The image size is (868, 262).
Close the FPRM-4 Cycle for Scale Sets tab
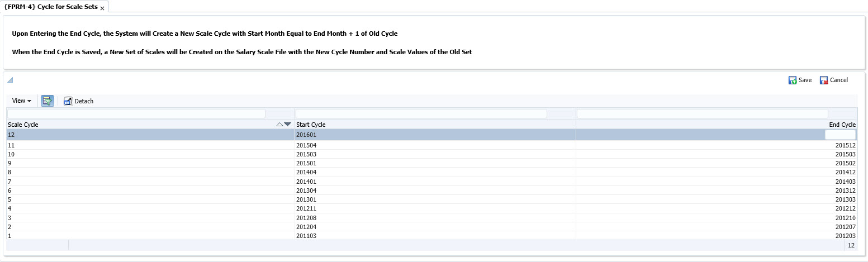click(x=102, y=8)
